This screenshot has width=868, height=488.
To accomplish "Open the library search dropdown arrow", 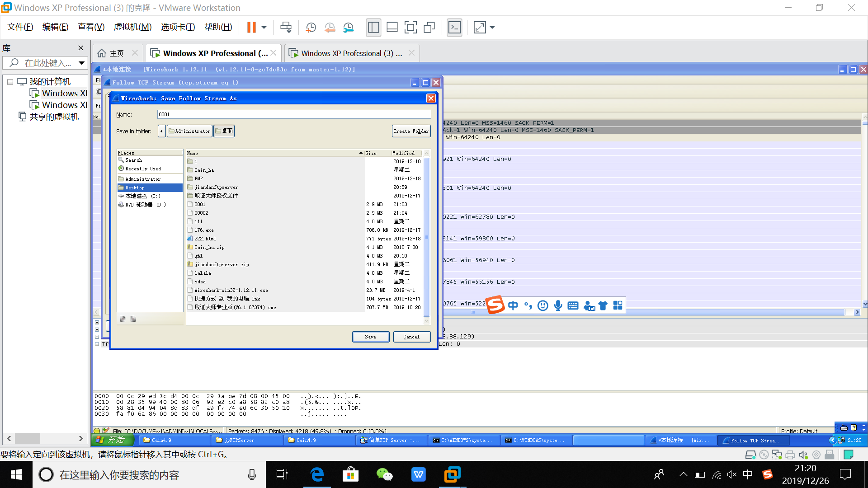I will click(81, 63).
